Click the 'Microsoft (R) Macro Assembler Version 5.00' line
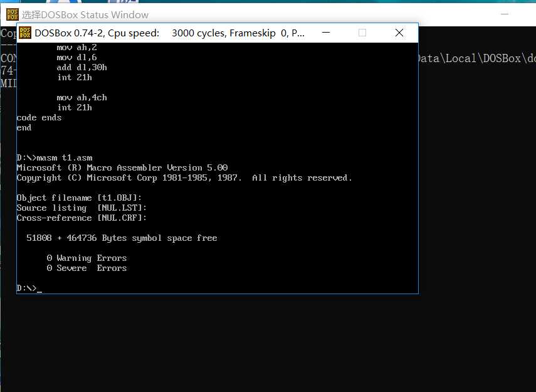 122,167
